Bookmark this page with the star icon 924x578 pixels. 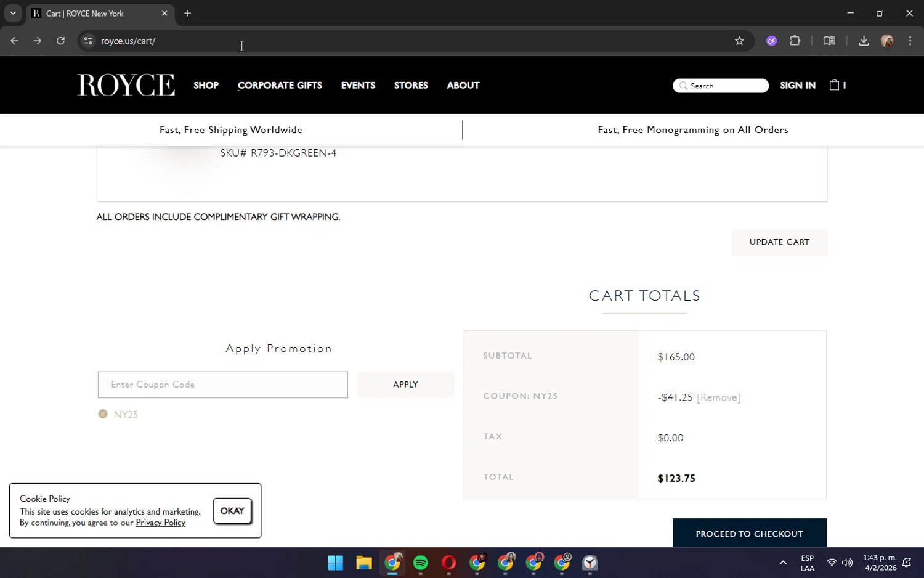[739, 41]
